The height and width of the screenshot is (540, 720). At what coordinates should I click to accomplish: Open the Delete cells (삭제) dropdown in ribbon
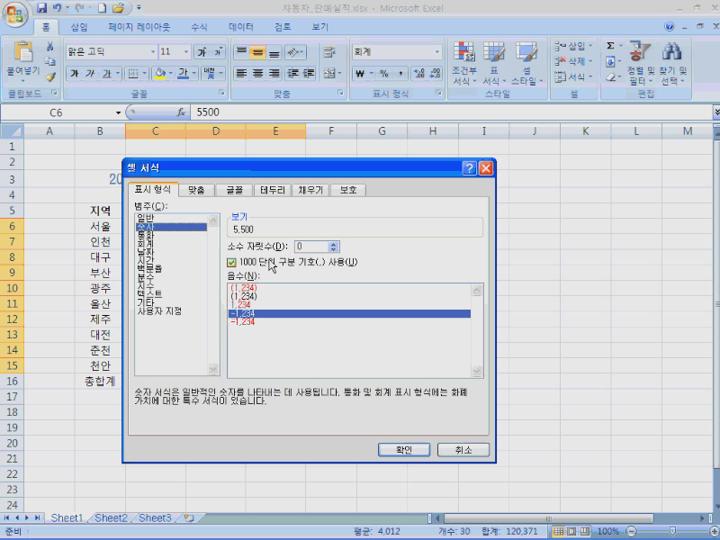click(x=574, y=61)
